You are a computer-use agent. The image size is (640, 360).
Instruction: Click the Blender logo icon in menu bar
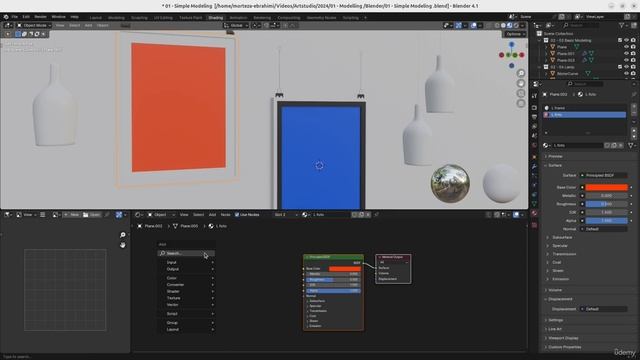pyautogui.click(x=6, y=17)
